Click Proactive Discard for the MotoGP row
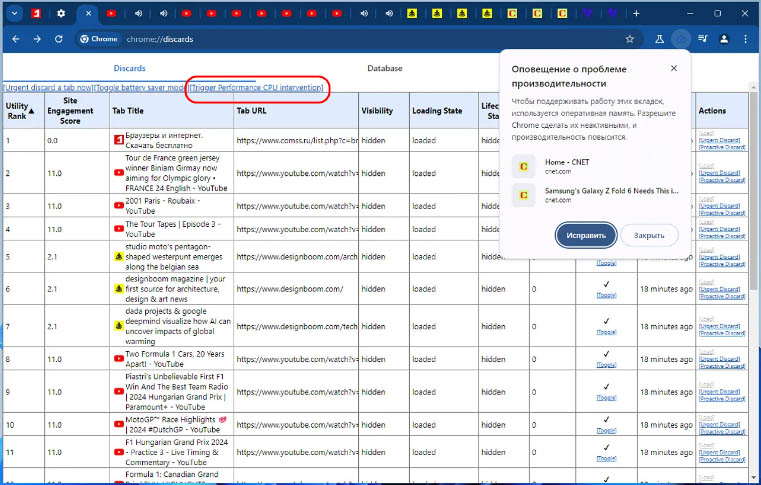 click(x=722, y=432)
